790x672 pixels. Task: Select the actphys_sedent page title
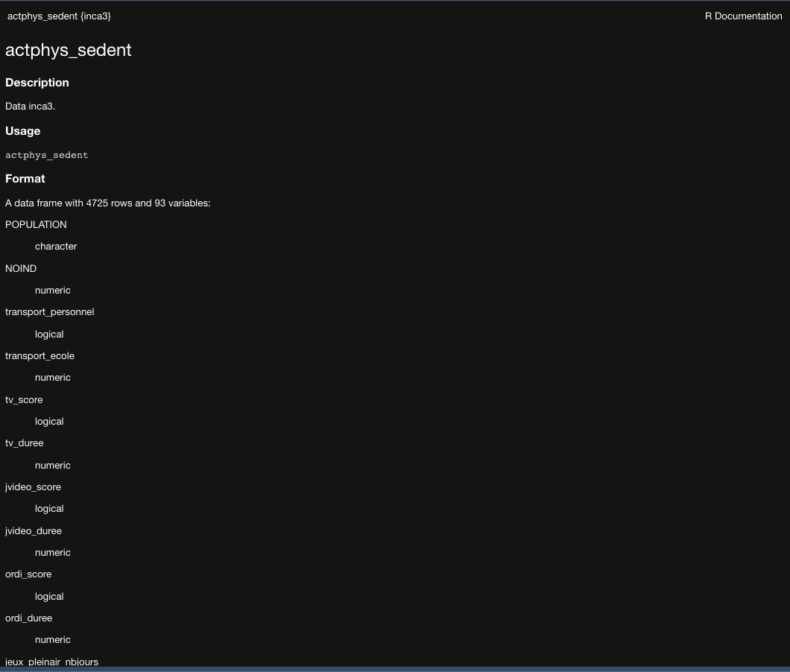[68, 50]
